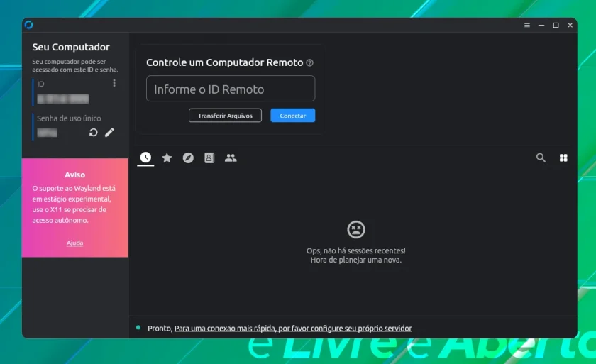Switch to the recent sessions tab
The height and width of the screenshot is (364, 596).
pyautogui.click(x=145, y=158)
